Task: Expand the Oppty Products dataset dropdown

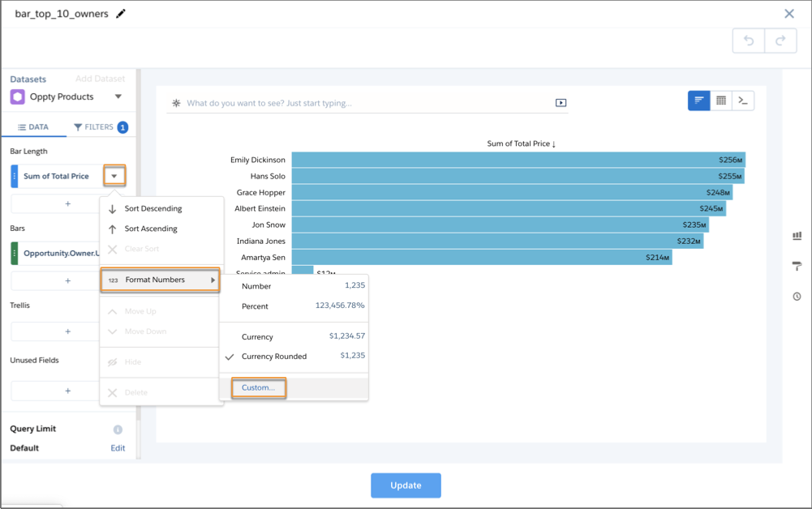Action: tap(118, 96)
